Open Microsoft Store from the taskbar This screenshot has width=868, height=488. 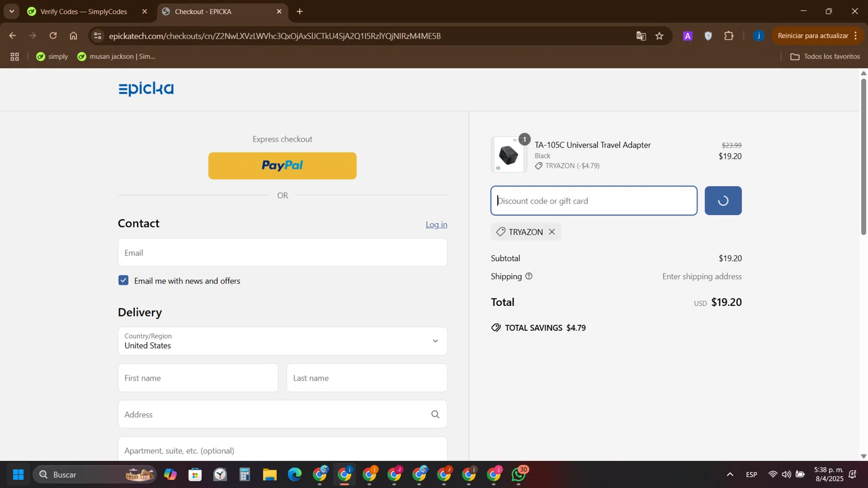[x=195, y=475]
